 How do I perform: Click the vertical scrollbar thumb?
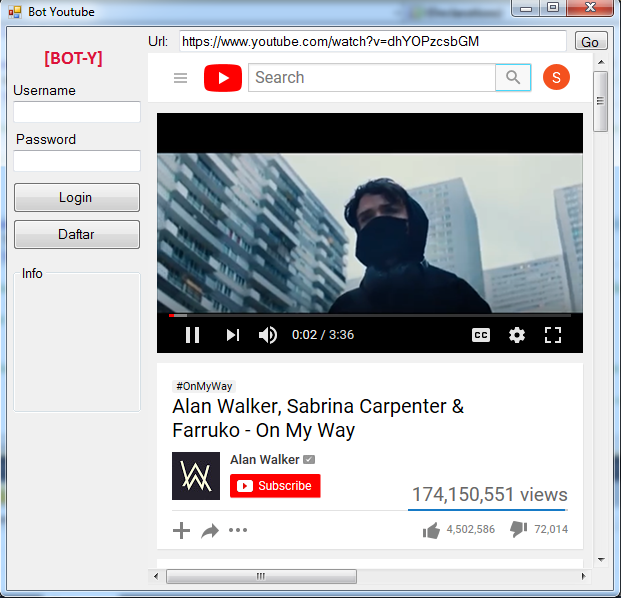click(600, 101)
